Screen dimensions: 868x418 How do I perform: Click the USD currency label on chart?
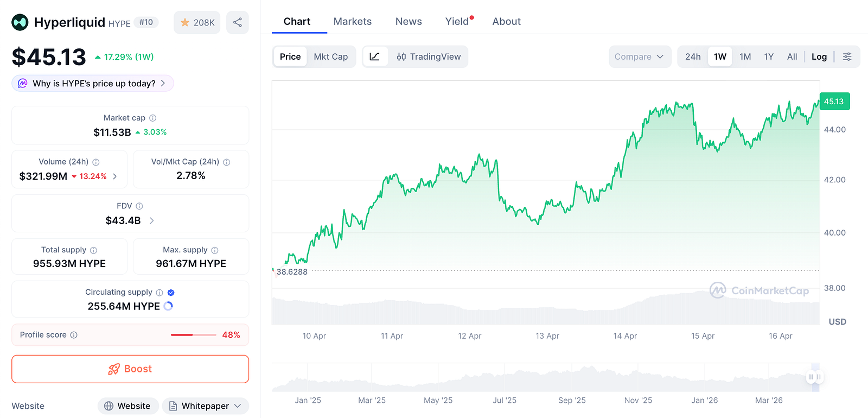tap(837, 322)
